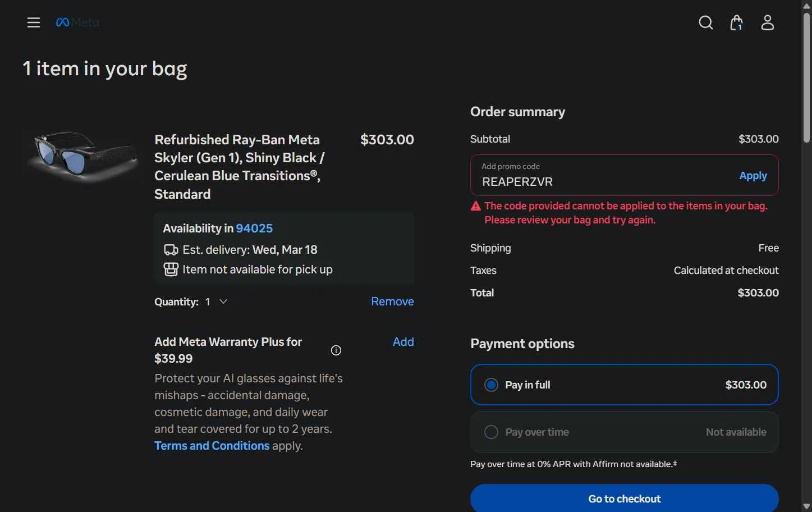Add Meta Warranty Plus to bag
Viewport: 812px width, 512px height.
[x=403, y=342]
